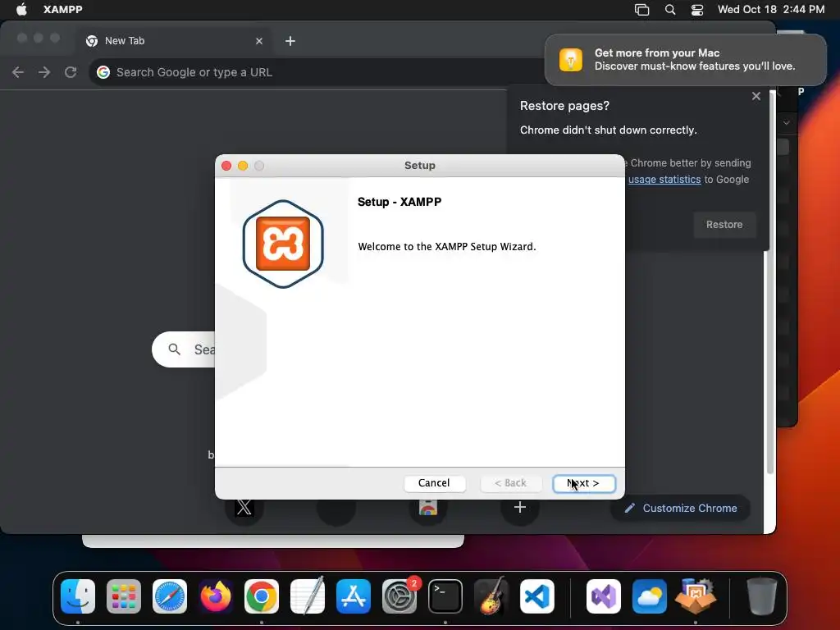The image size is (840, 630).
Task: Open Control Center in menu bar
Action: click(x=697, y=10)
